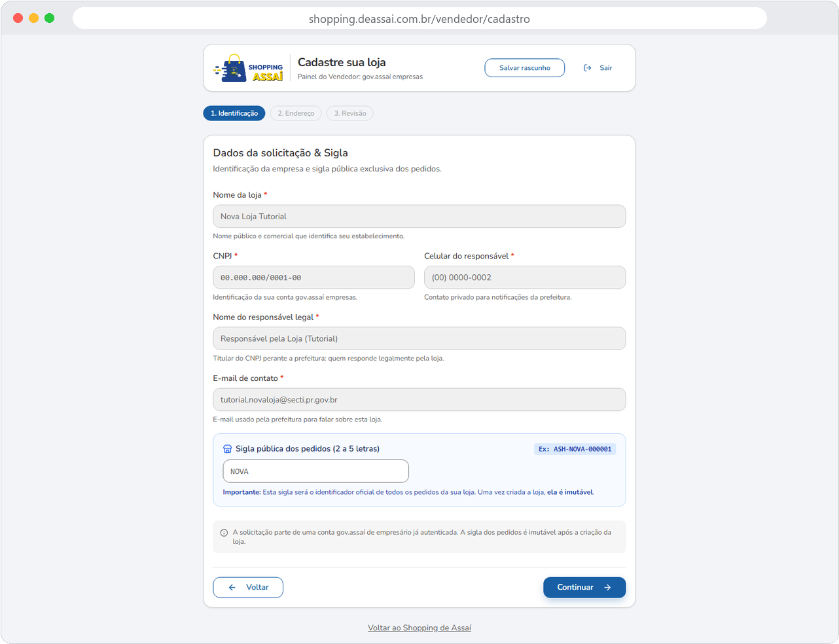Go to the 2. Endereço step
The width and height of the screenshot is (839, 644).
click(x=296, y=113)
